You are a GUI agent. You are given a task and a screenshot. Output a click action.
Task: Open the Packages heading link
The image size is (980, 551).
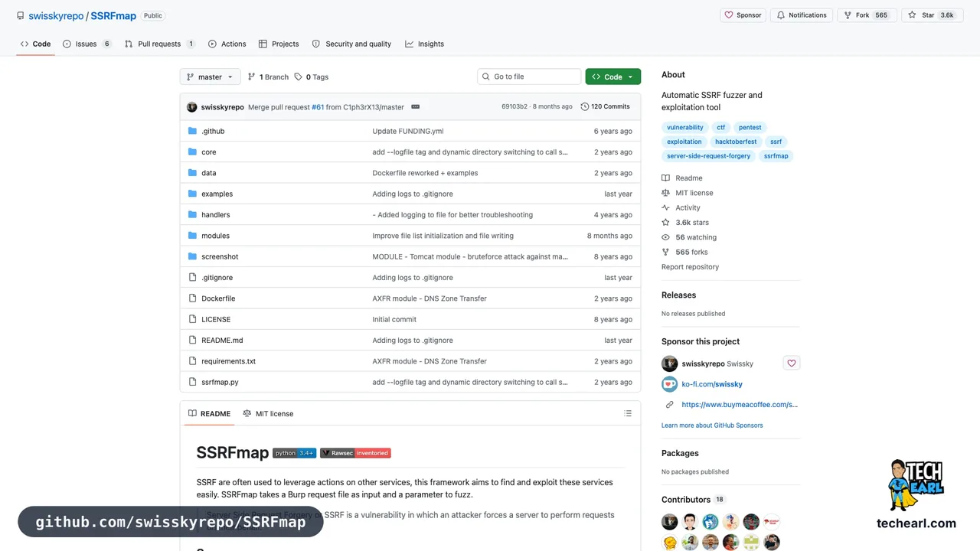(680, 453)
